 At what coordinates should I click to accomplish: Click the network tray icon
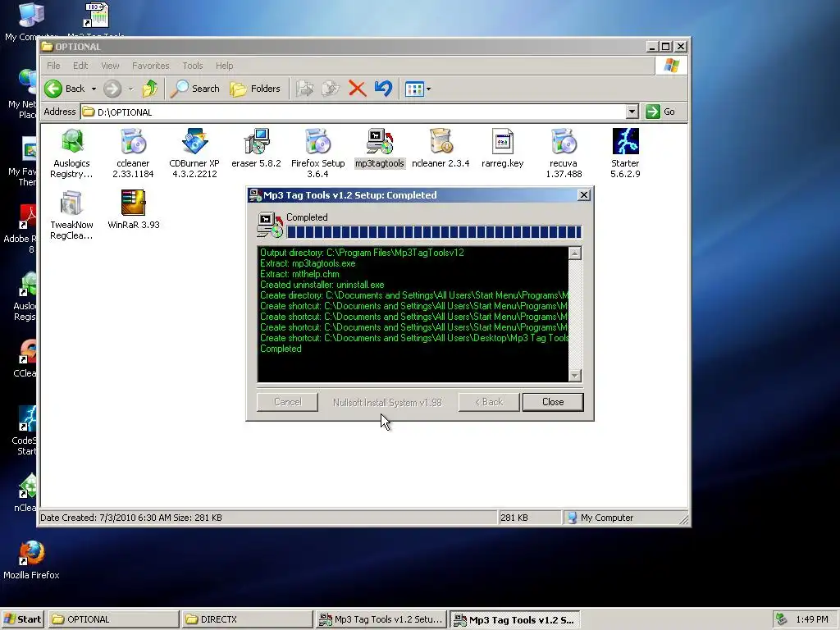pos(781,619)
